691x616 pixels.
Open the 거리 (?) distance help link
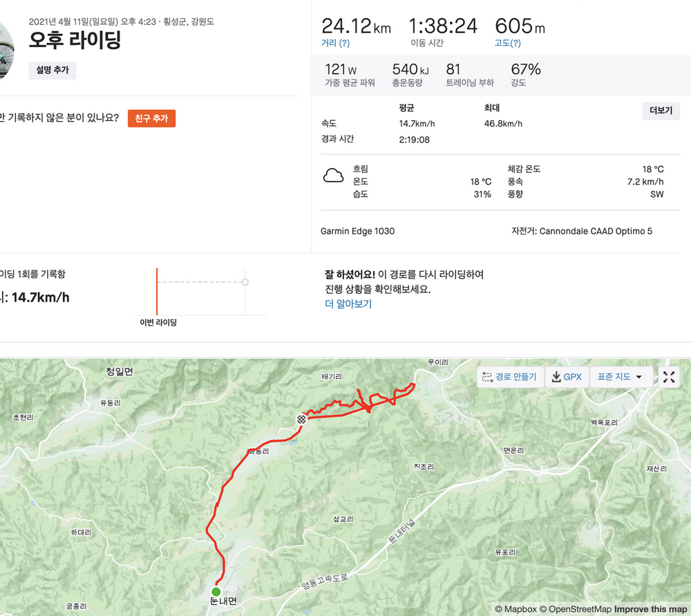pyautogui.click(x=336, y=43)
